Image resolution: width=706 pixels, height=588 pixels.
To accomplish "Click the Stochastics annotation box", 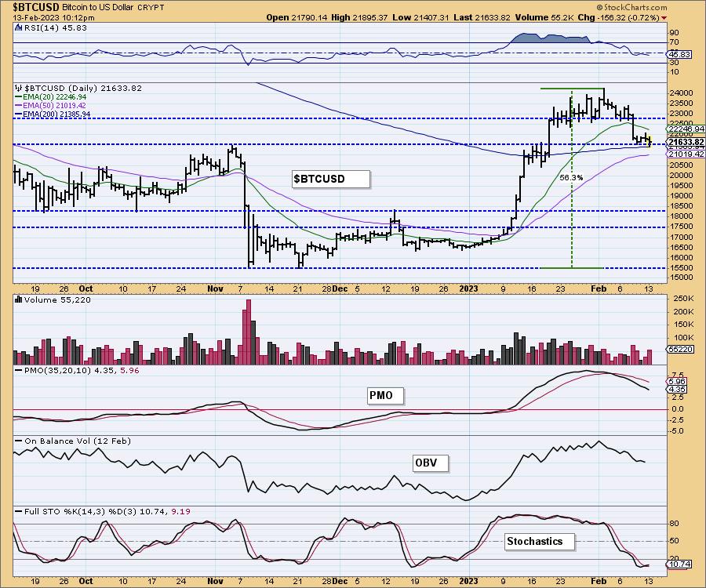I will coord(540,541).
